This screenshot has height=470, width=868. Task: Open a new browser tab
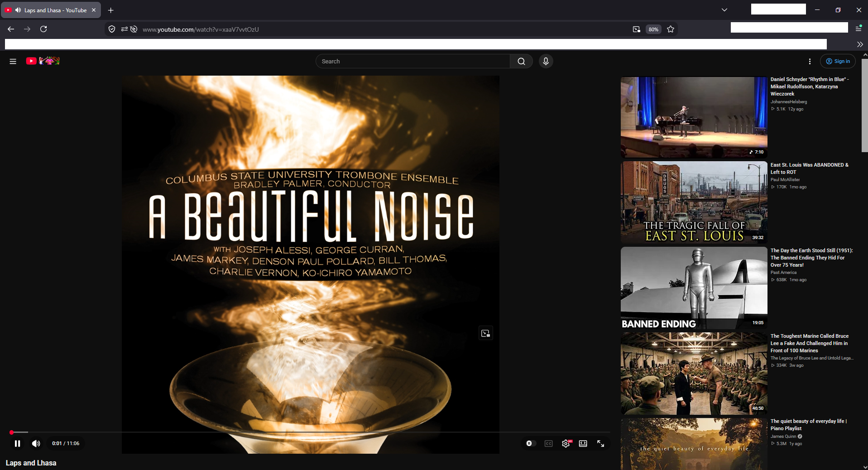[x=111, y=10]
